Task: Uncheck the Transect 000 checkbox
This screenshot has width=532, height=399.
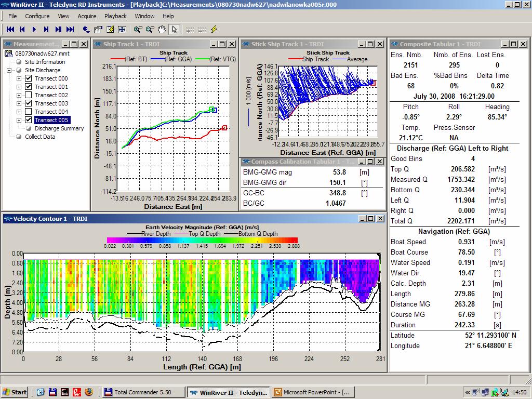Action: click(29, 78)
